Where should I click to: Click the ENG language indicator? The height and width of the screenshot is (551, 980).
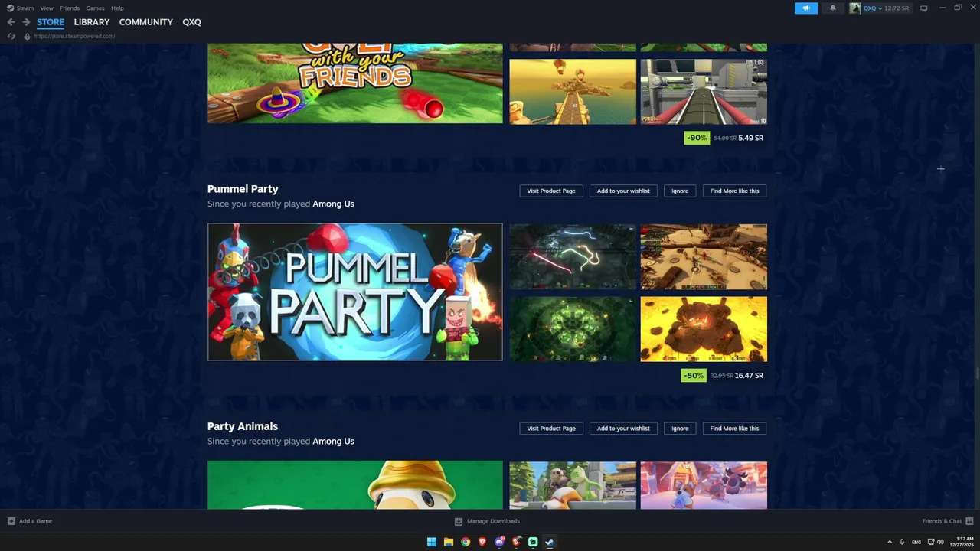tap(916, 542)
